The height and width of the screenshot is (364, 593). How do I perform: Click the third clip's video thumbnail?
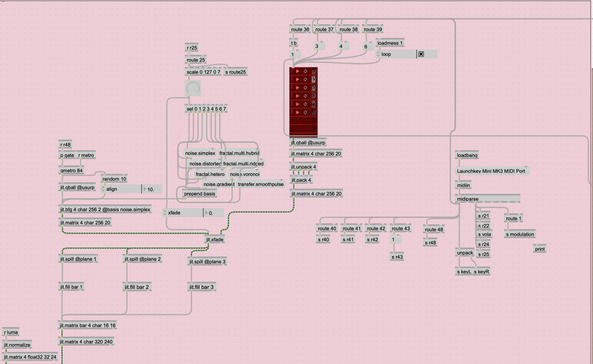(x=314, y=88)
